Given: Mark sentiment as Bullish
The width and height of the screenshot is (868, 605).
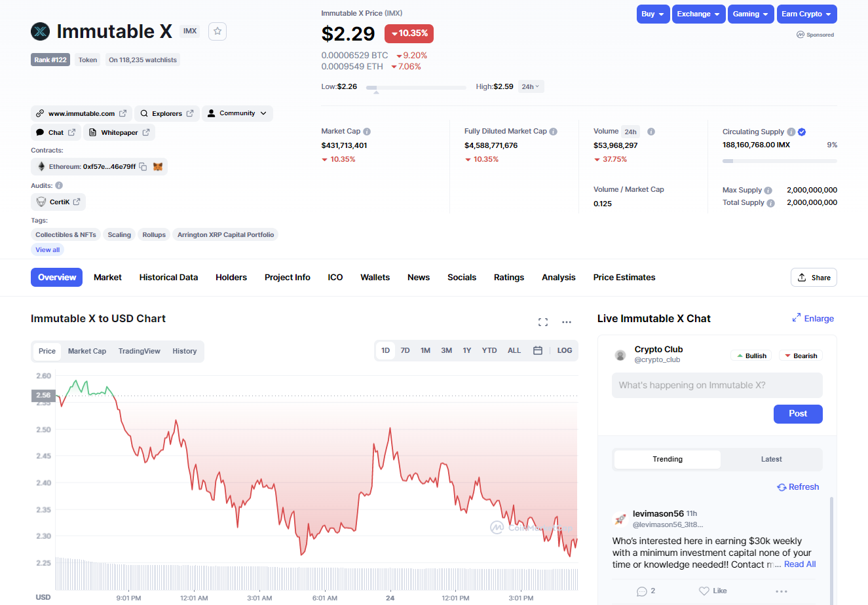Looking at the screenshot, I should (750, 356).
